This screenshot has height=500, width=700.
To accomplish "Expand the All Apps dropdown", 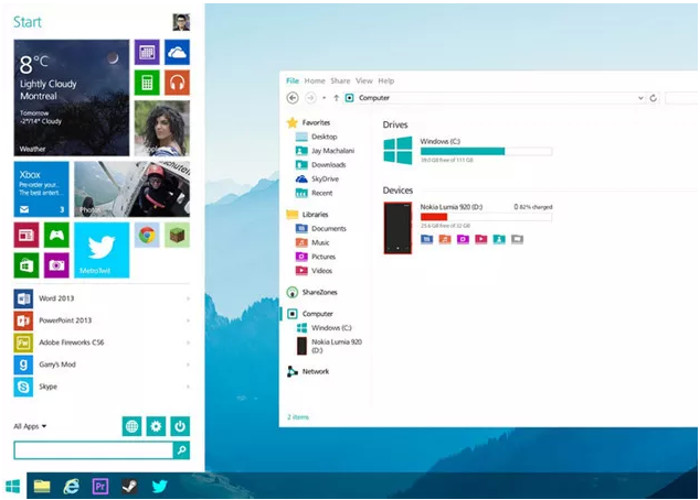I will 30,427.
